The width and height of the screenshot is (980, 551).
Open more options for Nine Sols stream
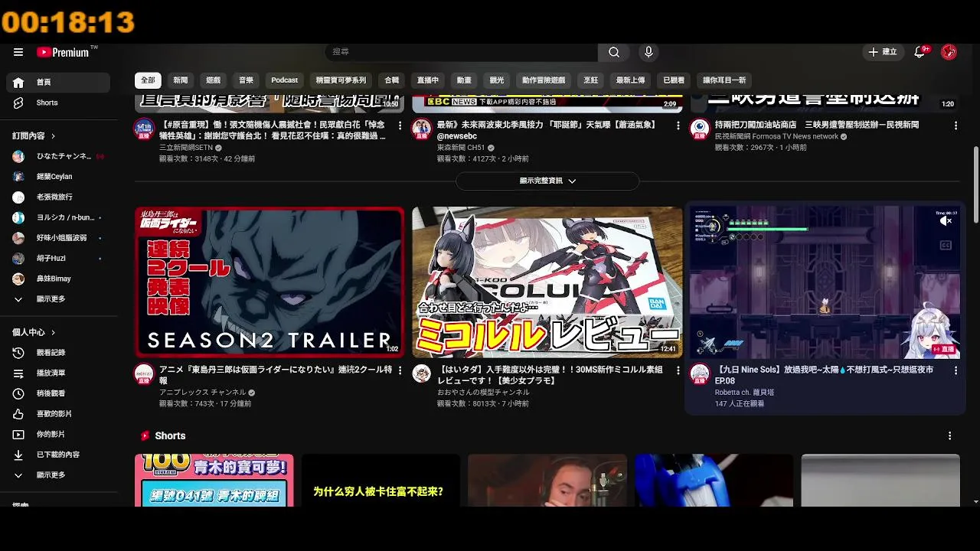pyautogui.click(x=955, y=370)
